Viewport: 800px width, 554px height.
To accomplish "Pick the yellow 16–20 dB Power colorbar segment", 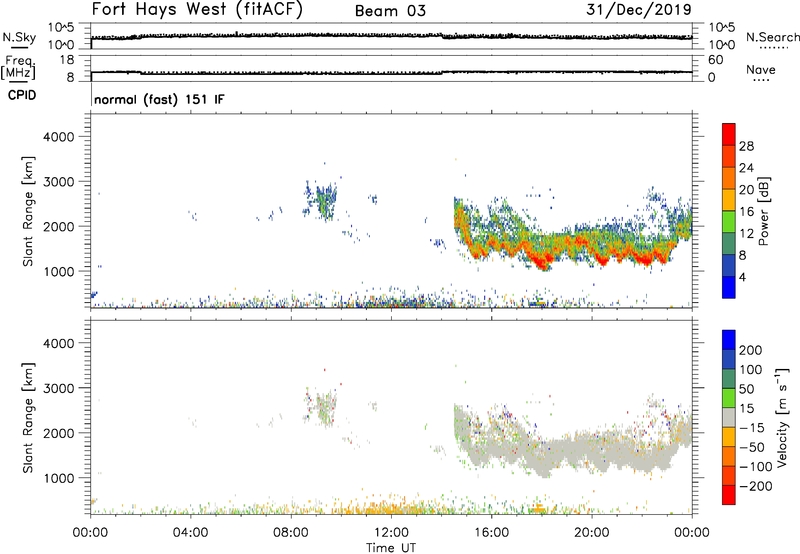I will 729,199.
